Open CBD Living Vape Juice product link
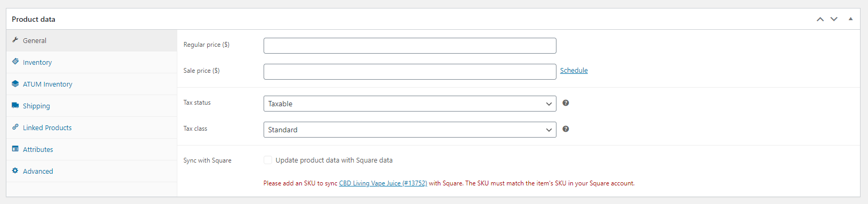 [x=383, y=183]
